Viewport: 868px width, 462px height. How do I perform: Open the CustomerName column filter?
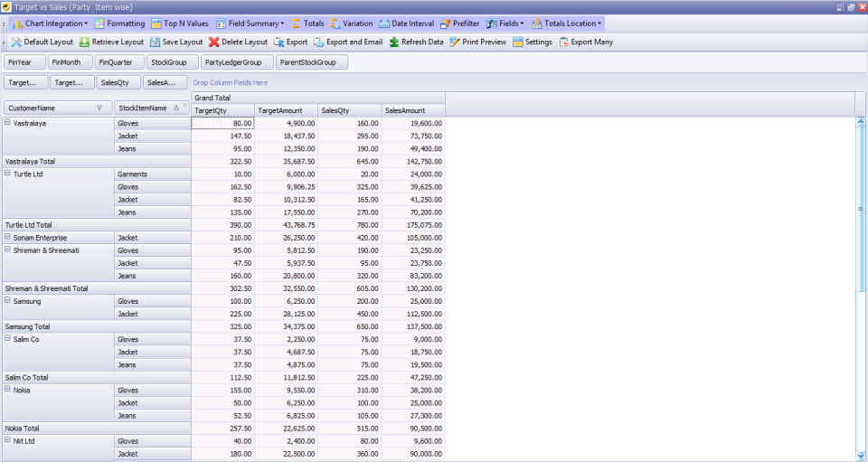click(99, 107)
